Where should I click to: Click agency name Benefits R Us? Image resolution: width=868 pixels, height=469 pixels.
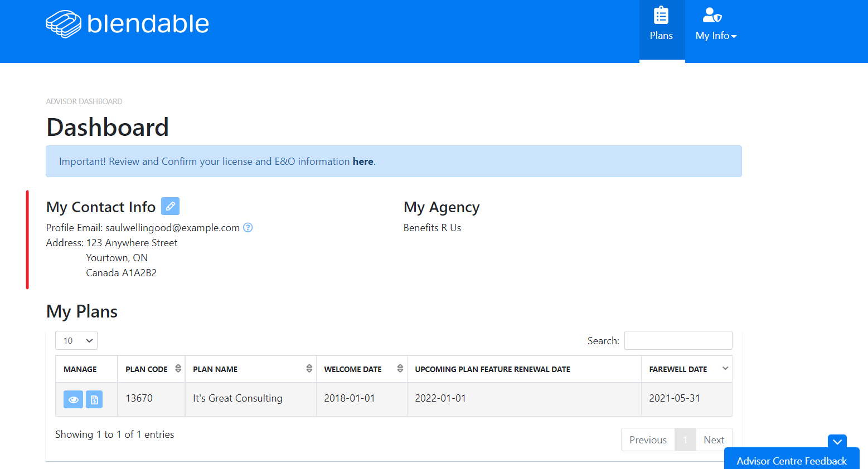click(432, 228)
